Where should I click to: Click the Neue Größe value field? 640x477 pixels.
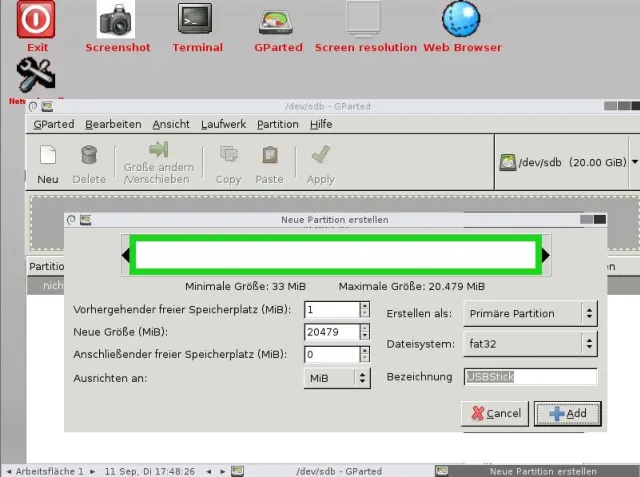[331, 332]
